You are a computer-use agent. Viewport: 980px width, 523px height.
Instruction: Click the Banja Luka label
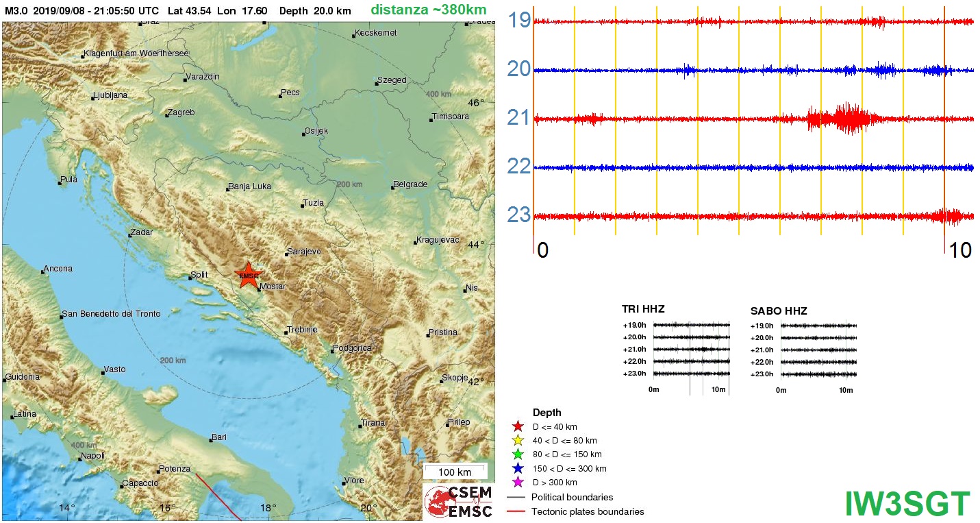(250, 186)
